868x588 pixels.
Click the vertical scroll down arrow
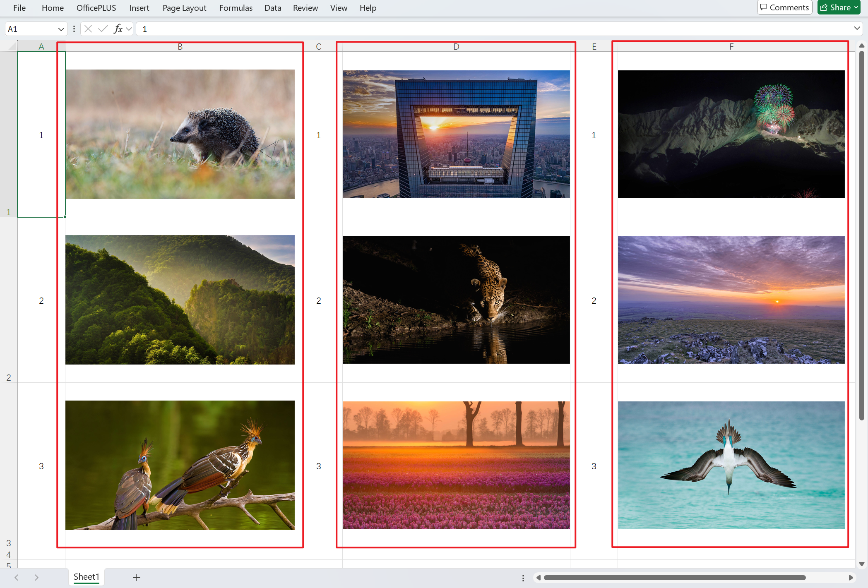[x=862, y=564]
